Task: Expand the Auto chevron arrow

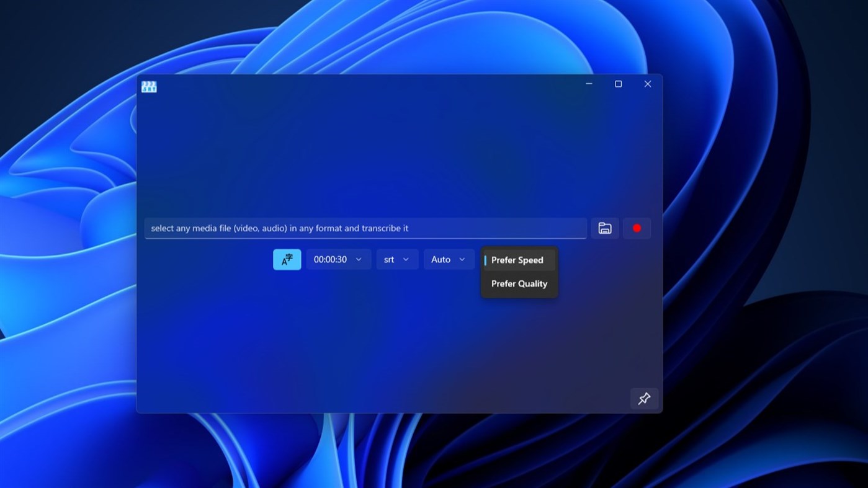Action: [462, 259]
